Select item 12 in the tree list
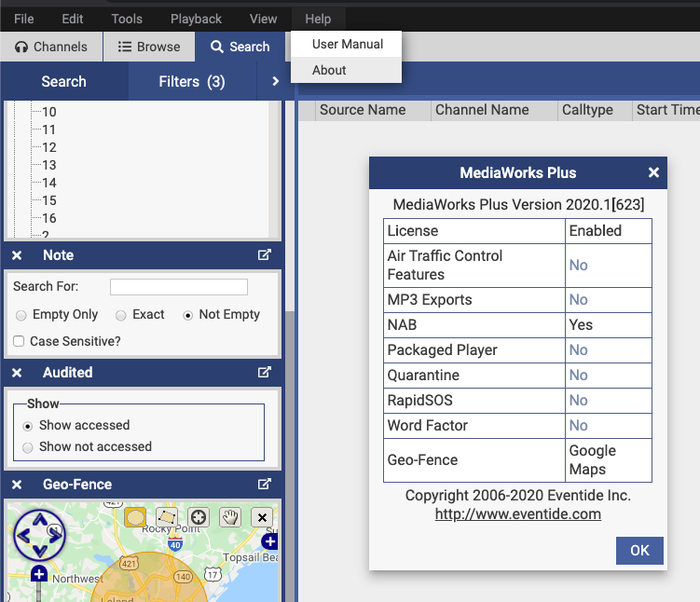 pos(48,147)
